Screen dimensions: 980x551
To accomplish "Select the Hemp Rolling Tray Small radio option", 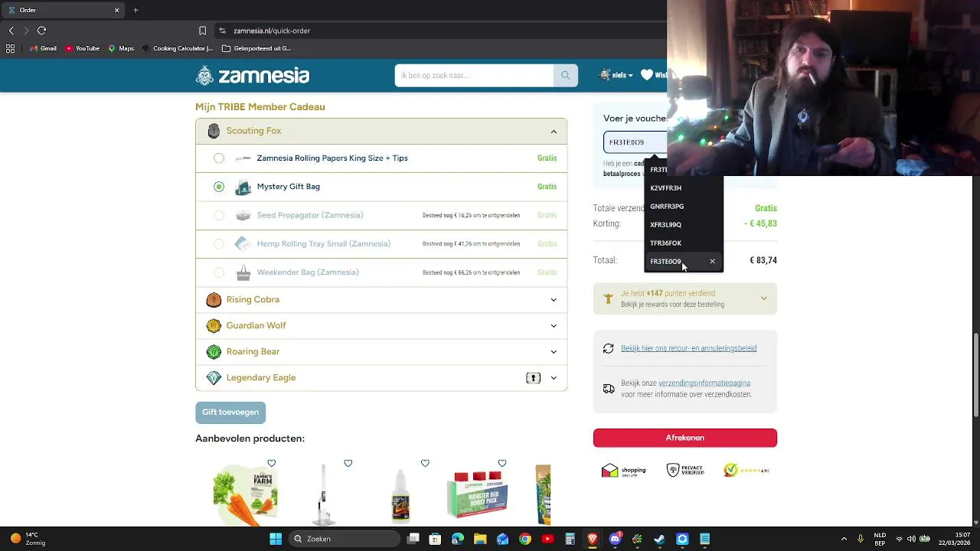I will point(219,244).
